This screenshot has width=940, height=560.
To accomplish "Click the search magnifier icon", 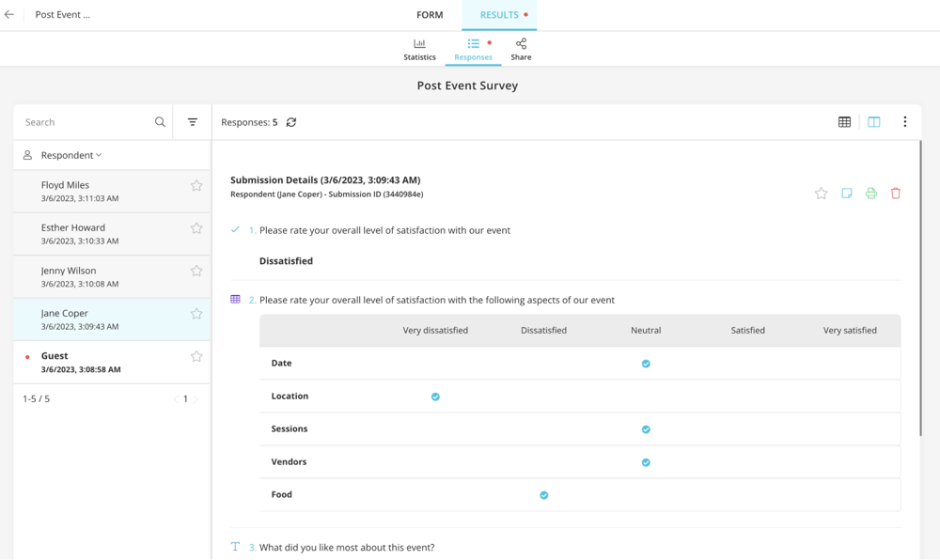I will (160, 122).
